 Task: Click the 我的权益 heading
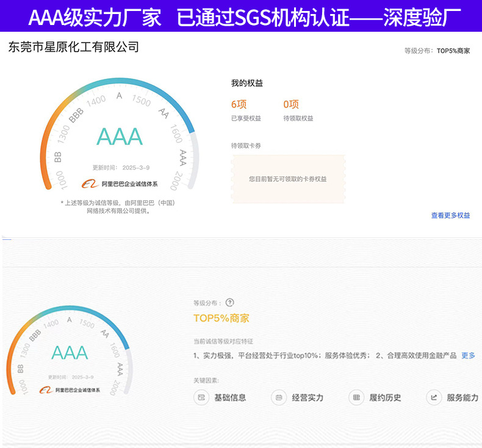247,83
